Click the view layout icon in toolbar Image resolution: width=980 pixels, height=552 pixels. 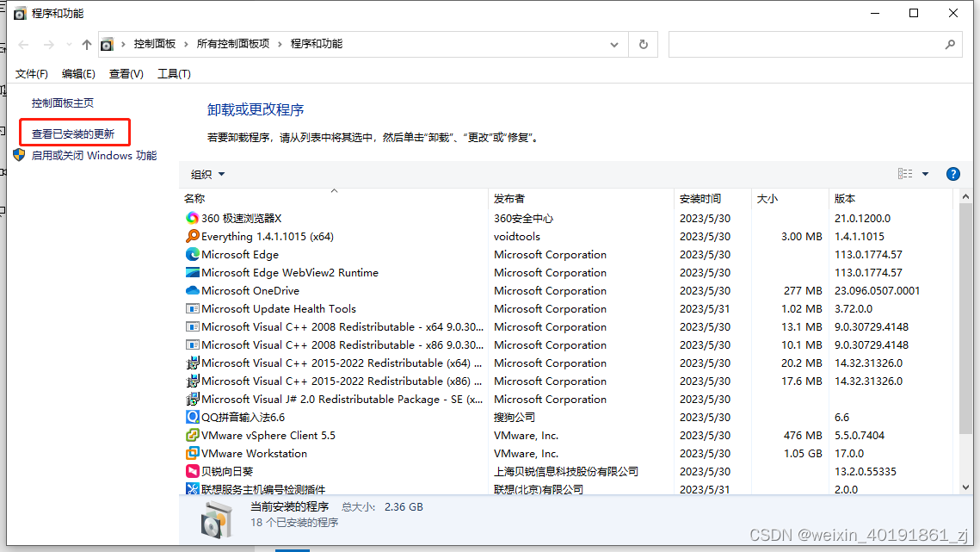point(905,174)
